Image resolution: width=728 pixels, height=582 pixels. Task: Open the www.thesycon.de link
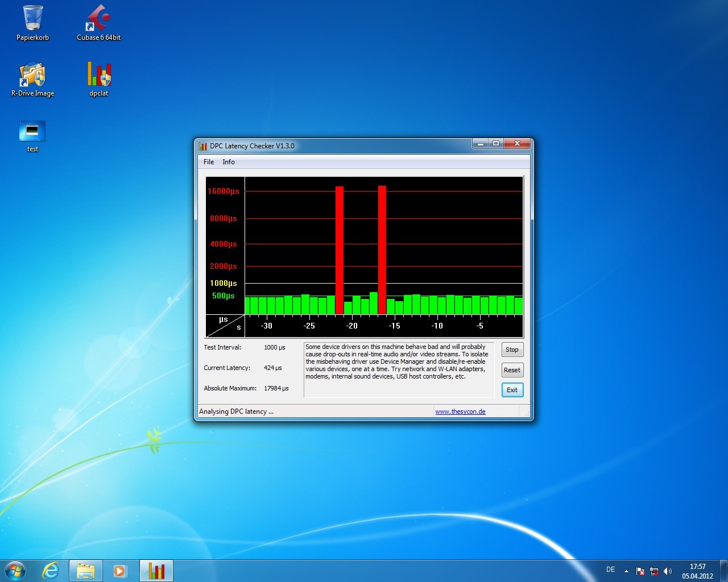460,411
